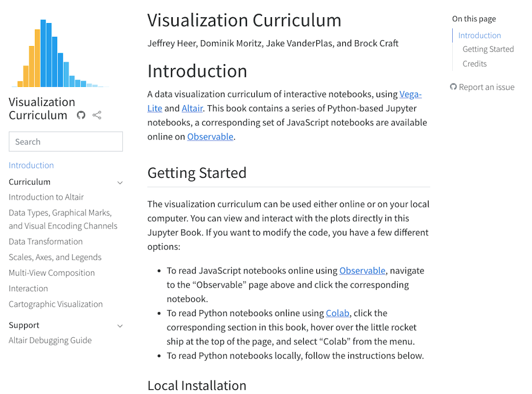Click the Search input field

click(x=66, y=142)
